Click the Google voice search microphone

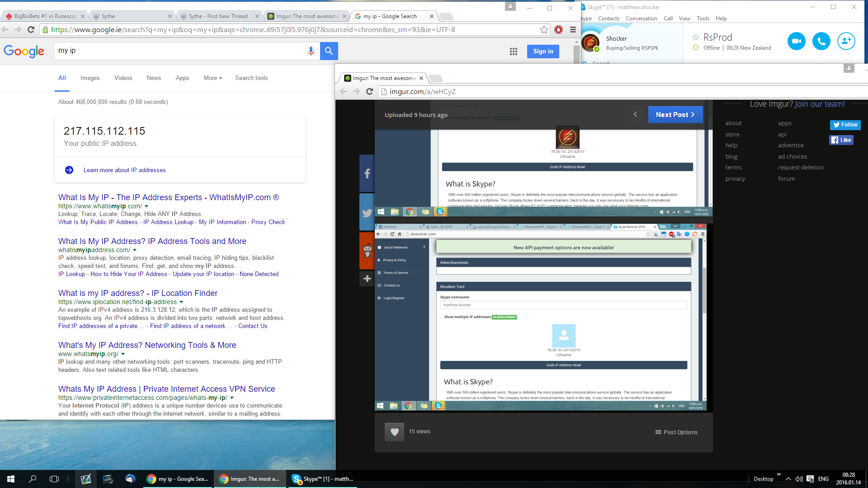click(x=311, y=51)
